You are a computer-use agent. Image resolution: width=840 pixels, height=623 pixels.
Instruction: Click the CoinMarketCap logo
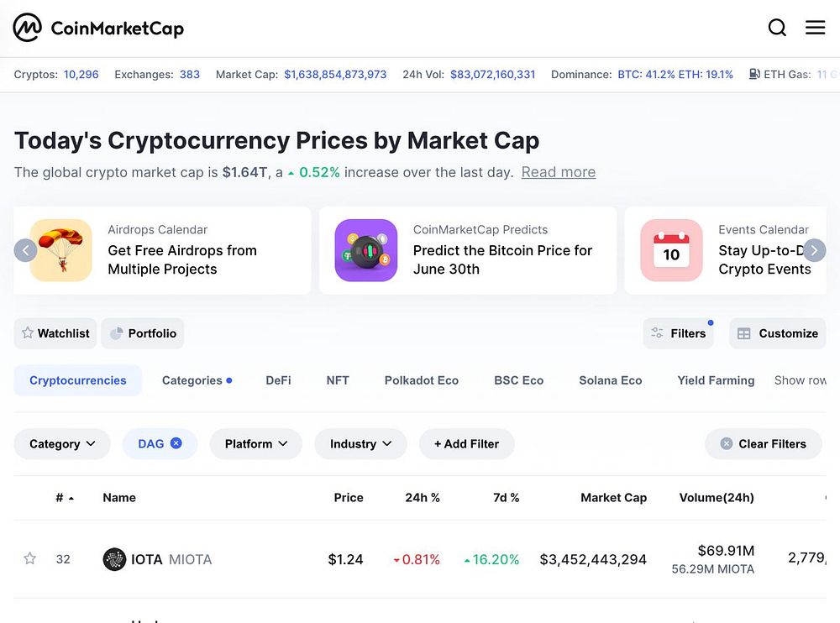[x=98, y=28]
